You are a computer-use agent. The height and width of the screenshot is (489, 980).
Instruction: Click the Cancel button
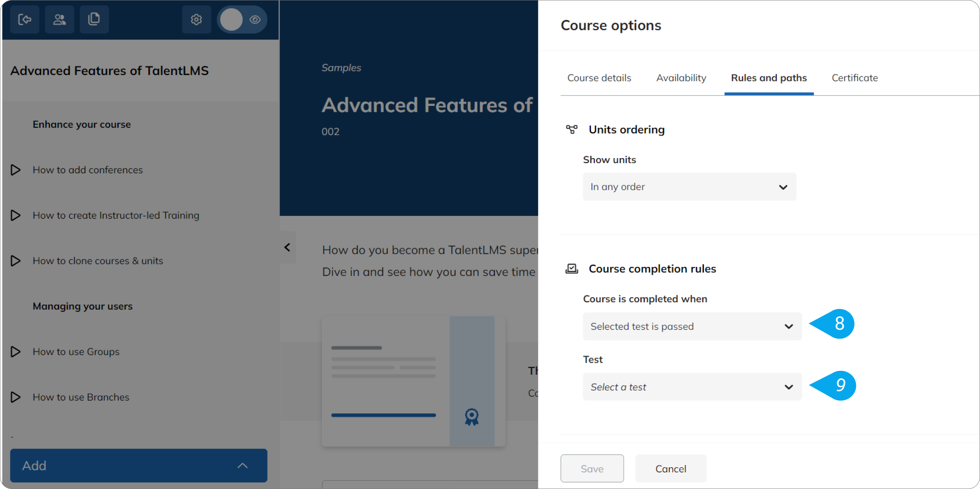tap(671, 468)
